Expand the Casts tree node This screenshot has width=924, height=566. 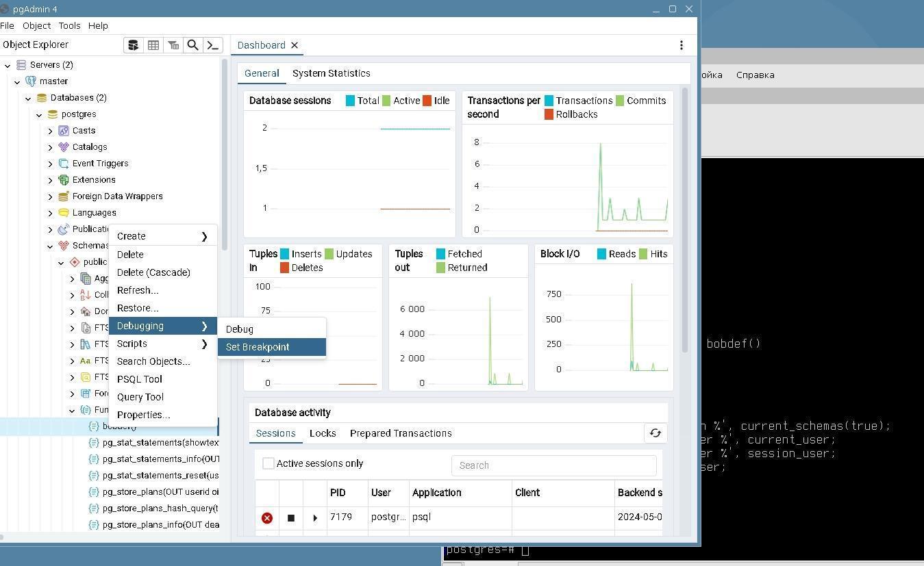[x=50, y=131]
